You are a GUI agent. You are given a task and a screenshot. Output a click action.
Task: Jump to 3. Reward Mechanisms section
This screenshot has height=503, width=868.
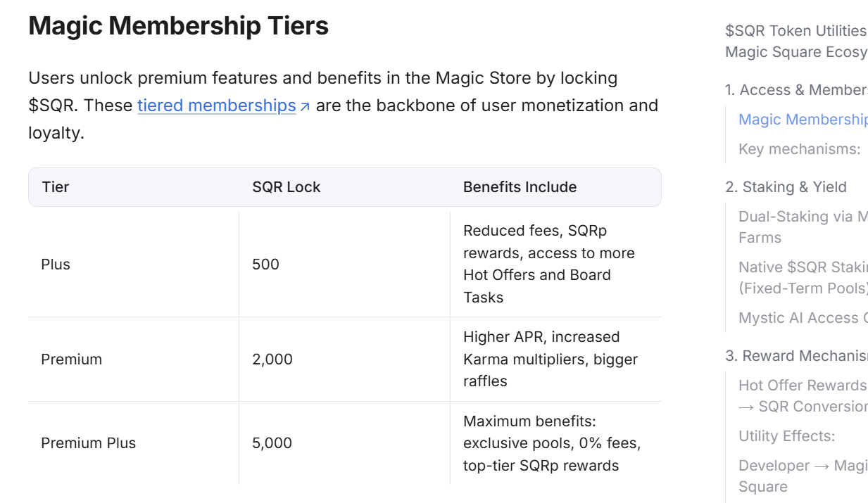[796, 356]
